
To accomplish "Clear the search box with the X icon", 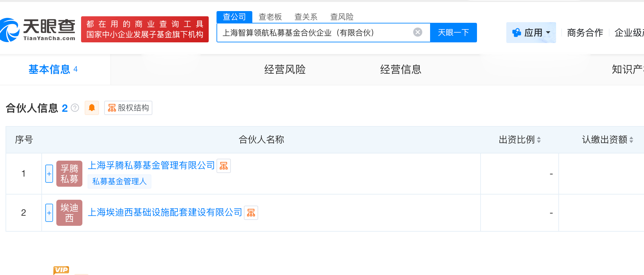I will [418, 32].
